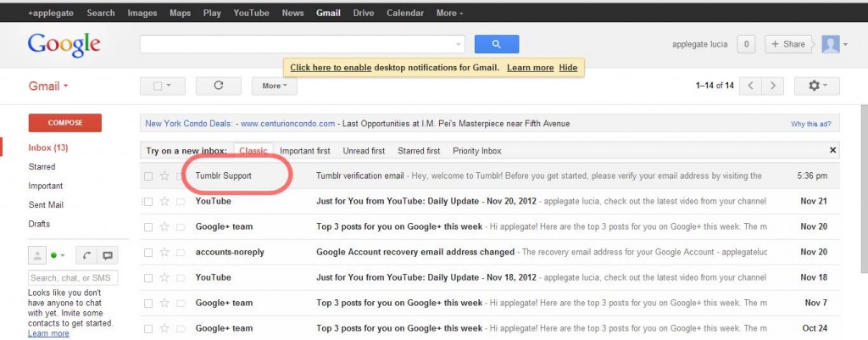Screen dimensions: 868x340
Task: Open the settings gear menu
Action: click(x=816, y=86)
